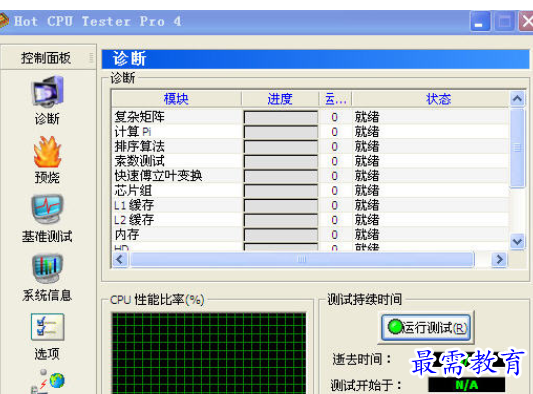Viewport: 533px width, 394px height.
Task: Click the truncated 云... column header
Action: pos(336,99)
